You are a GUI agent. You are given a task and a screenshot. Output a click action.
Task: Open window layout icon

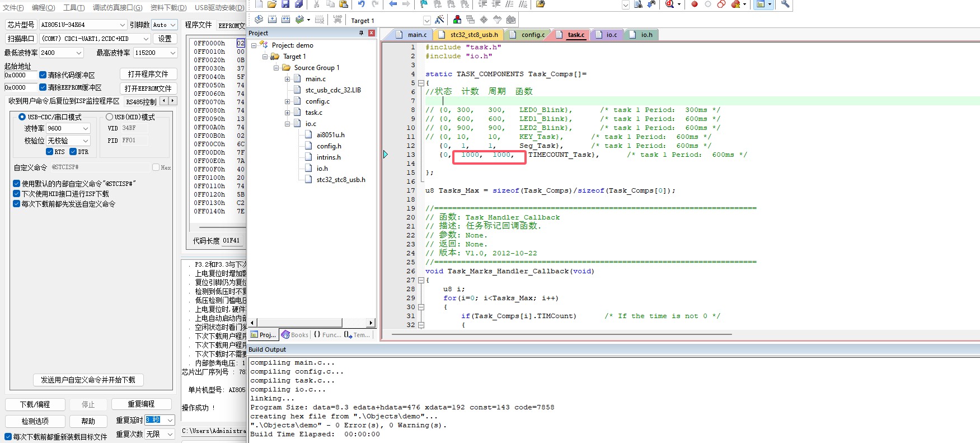click(760, 4)
